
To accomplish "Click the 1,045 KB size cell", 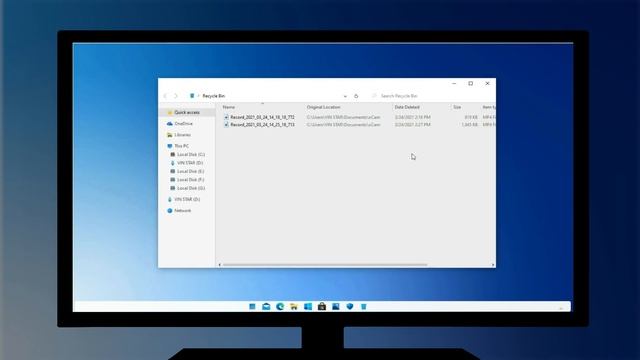I will point(469,124).
